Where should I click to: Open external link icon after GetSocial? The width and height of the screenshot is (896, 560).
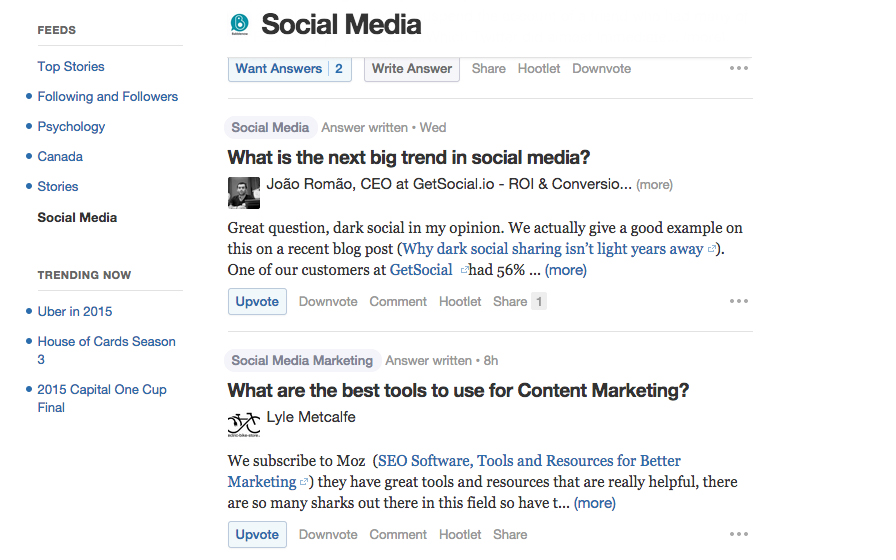pyautogui.click(x=465, y=270)
